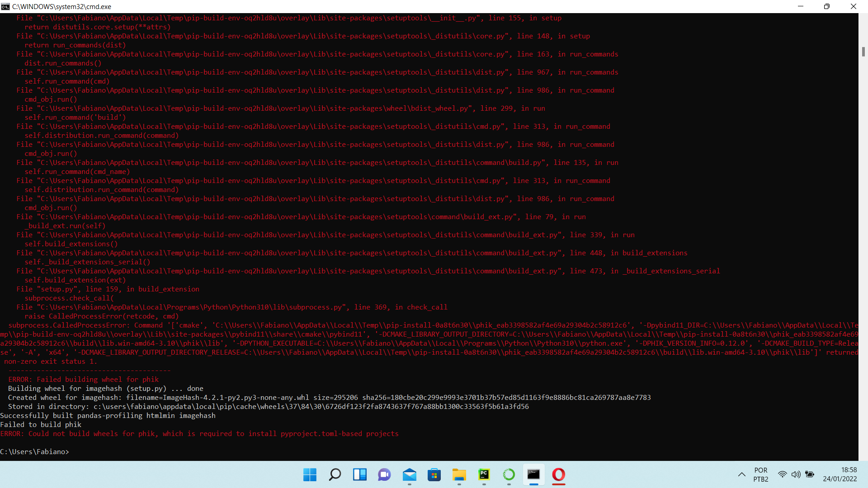Open Wi-Fi settings from the system tray
Screen dimensions: 868x488
[x=783, y=474]
